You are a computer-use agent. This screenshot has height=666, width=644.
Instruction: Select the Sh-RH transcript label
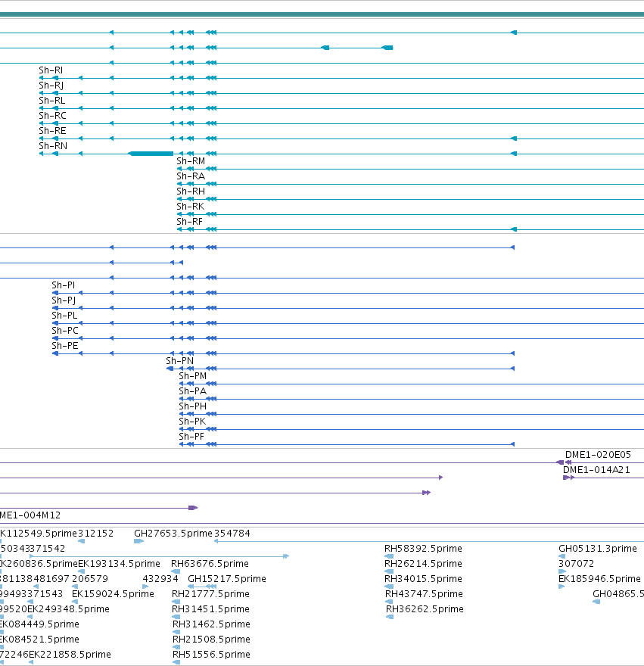[191, 191]
